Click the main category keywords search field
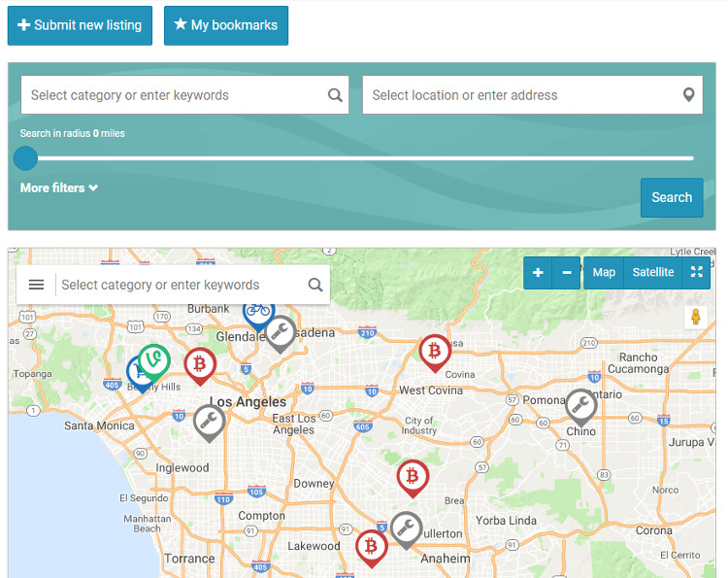 (x=184, y=95)
